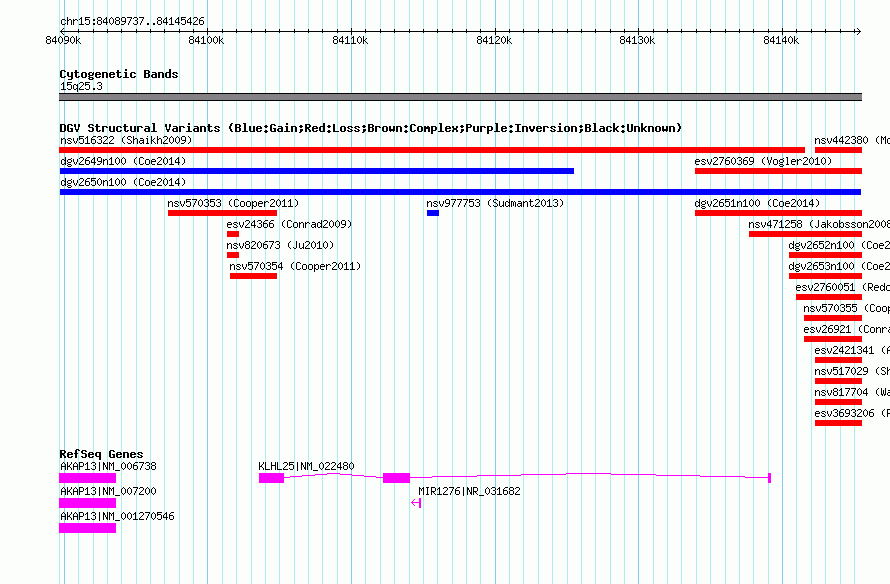890x584 pixels.
Task: Click the dgv2650n100 (Coe2014) blue gain bar
Action: click(460, 192)
